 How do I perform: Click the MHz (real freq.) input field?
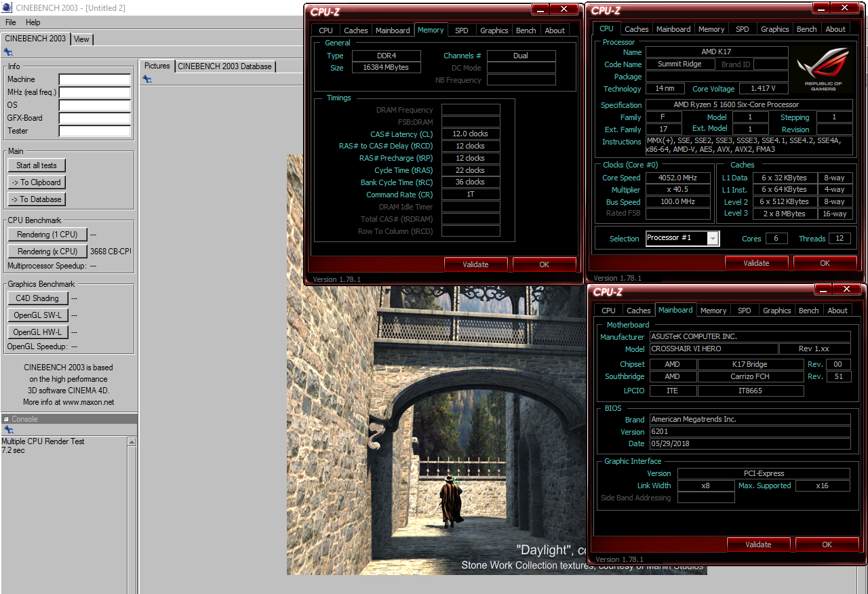95,93
